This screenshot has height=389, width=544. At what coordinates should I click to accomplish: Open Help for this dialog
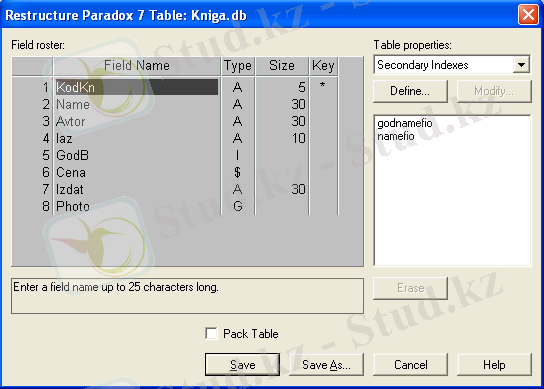pos(494,365)
